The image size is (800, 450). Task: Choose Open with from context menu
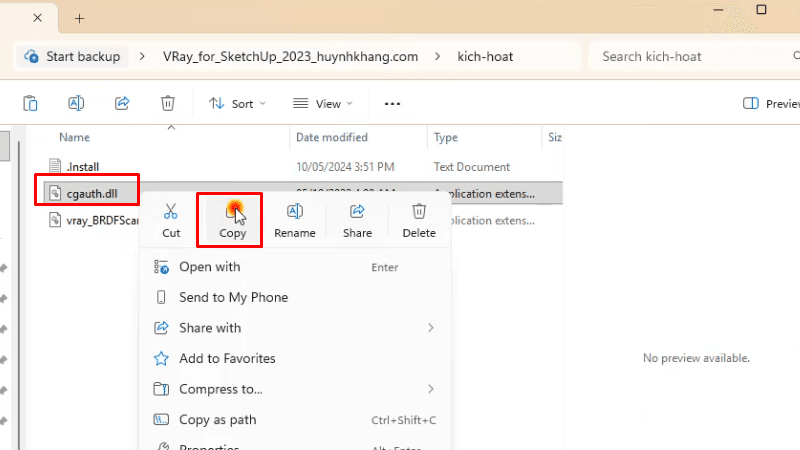(209, 267)
